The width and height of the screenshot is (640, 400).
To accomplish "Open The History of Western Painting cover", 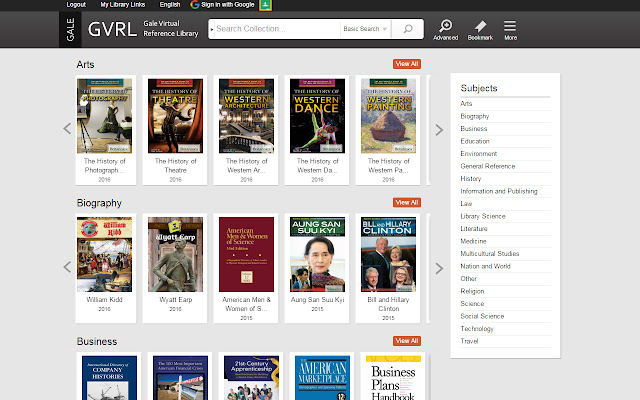I will pos(389,116).
